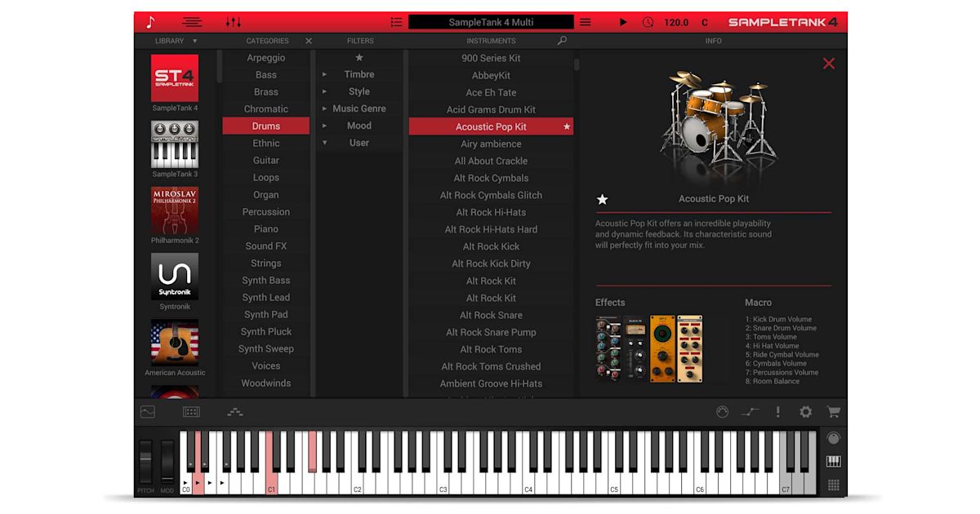Image resolution: width=980 pixels, height=514 pixels.
Task: Select the keyboard display icon
Action: coord(834,463)
